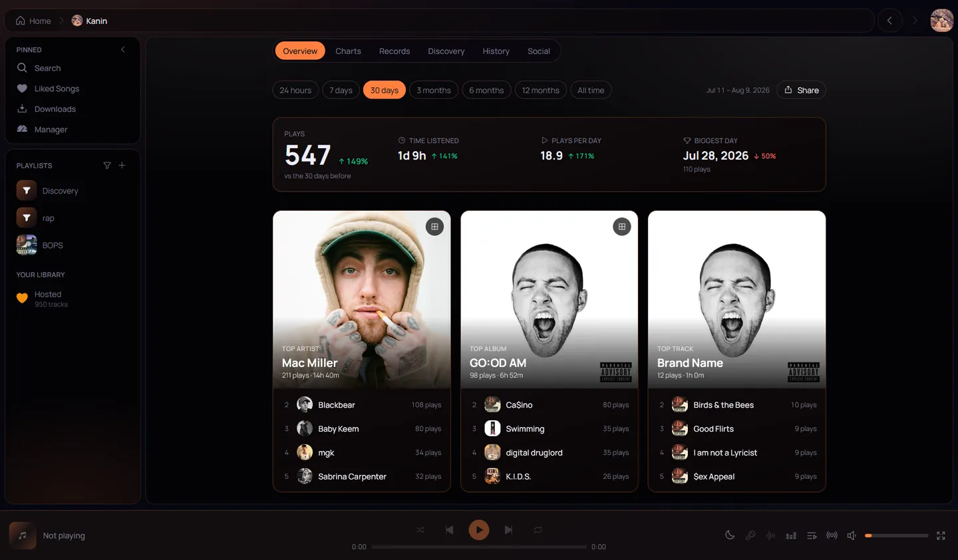Toggle shuffle playback
The image size is (958, 560).
pos(420,530)
